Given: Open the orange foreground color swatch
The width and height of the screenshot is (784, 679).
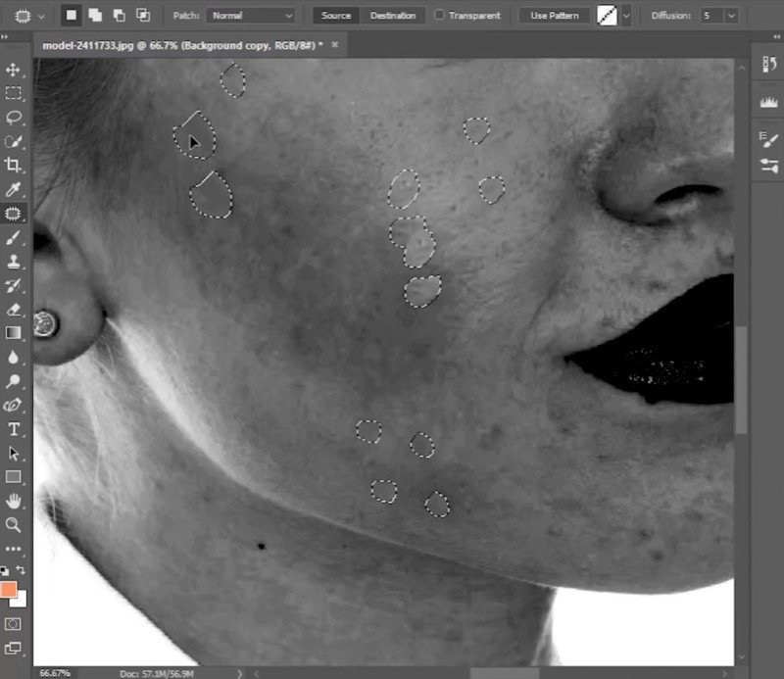Looking at the screenshot, I should pos(9,589).
